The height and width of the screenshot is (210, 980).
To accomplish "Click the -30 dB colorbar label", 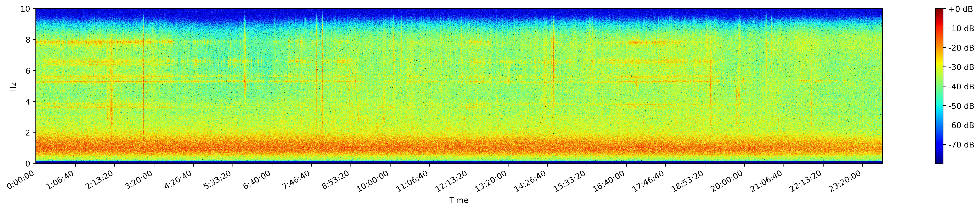I will point(961,67).
